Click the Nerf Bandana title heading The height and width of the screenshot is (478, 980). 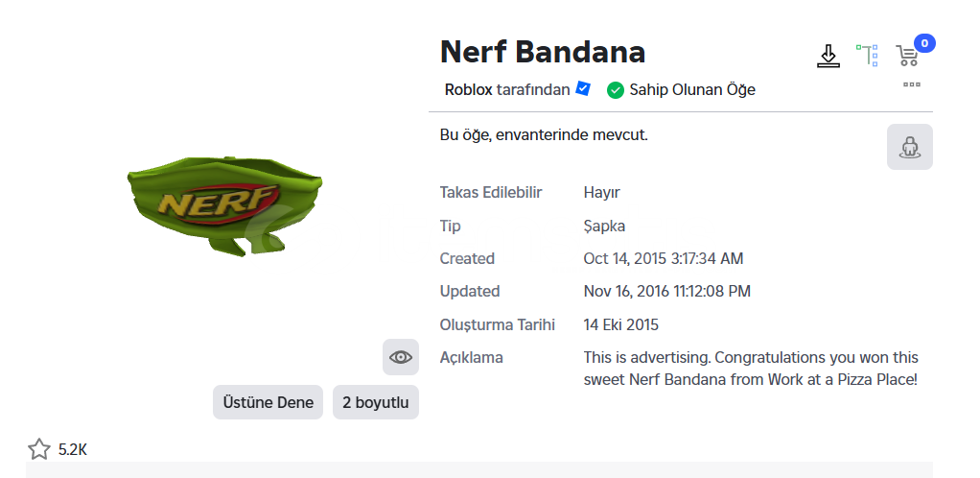click(x=543, y=52)
